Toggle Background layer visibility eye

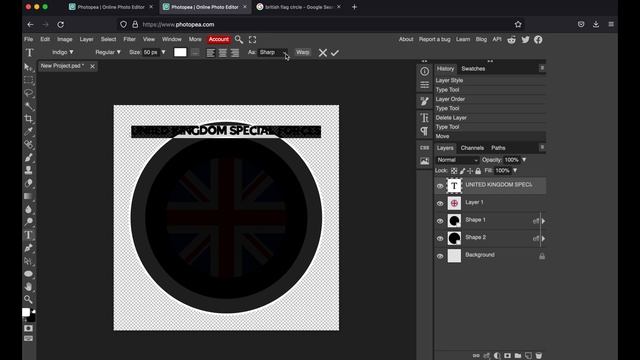point(440,256)
